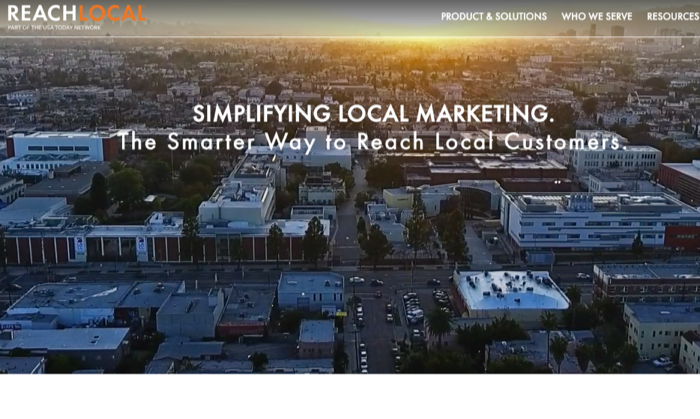Click the word MARKETING in the headline
Image resolution: width=700 pixels, height=419 pixels.
[x=485, y=114]
